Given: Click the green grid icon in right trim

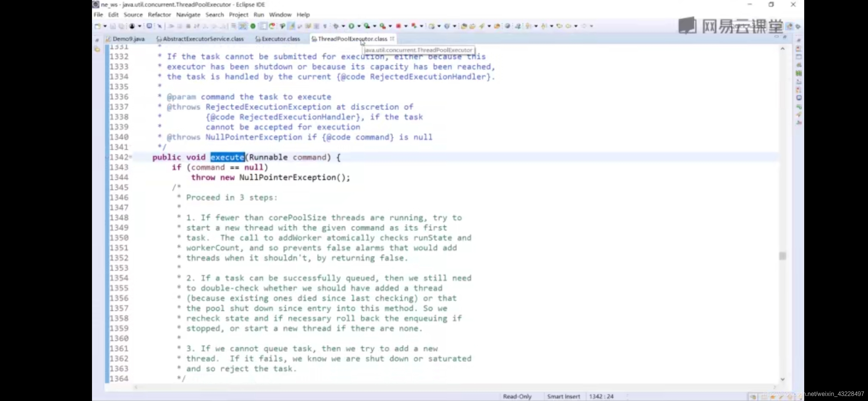Looking at the screenshot, I should coord(799,73).
